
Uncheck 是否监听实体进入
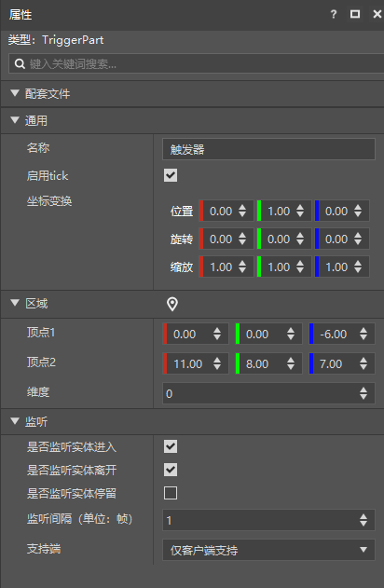click(x=171, y=446)
